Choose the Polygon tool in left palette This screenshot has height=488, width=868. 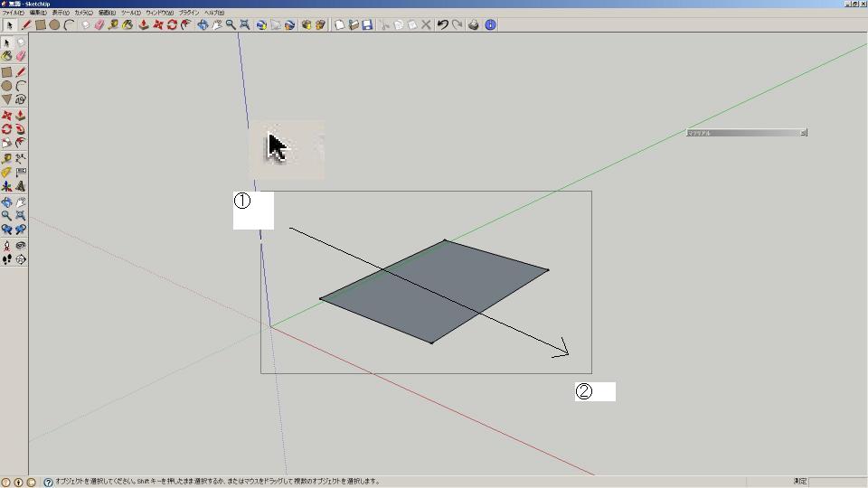point(6,99)
